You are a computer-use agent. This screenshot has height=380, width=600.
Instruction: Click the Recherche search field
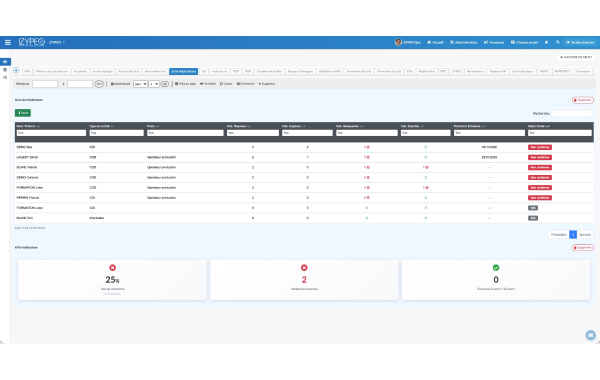572,113
